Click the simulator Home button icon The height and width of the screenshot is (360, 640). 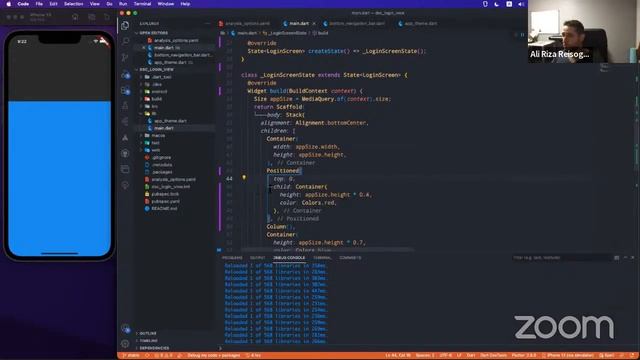(75, 17)
